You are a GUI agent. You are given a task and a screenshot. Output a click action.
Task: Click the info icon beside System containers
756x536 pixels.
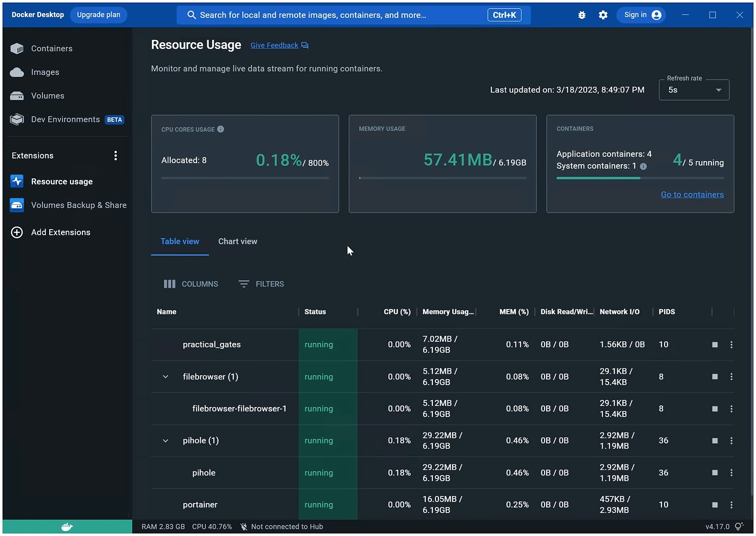pos(643,166)
